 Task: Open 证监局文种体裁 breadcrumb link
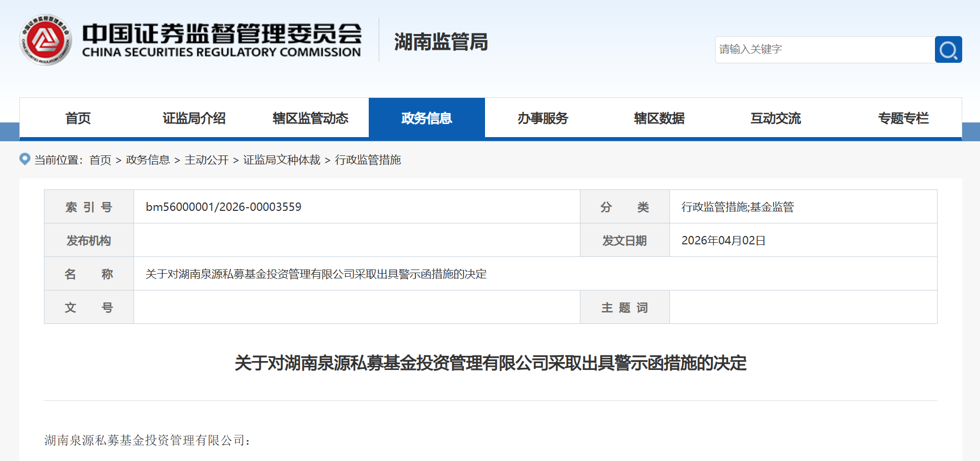click(x=282, y=160)
